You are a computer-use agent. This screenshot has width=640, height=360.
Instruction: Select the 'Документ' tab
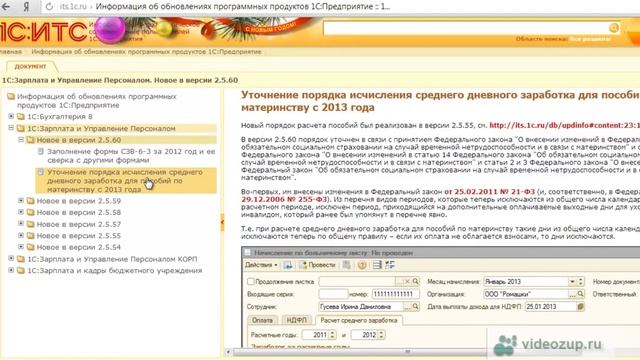point(31,66)
